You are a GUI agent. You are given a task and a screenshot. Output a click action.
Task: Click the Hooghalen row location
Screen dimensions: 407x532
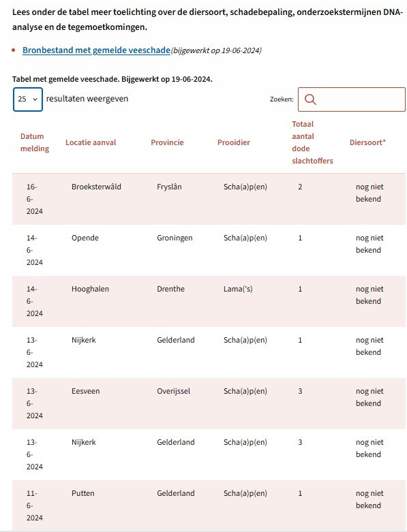90,289
